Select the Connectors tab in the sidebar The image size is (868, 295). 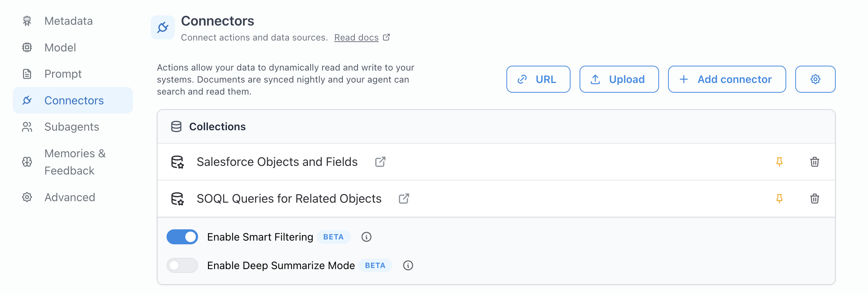(74, 100)
